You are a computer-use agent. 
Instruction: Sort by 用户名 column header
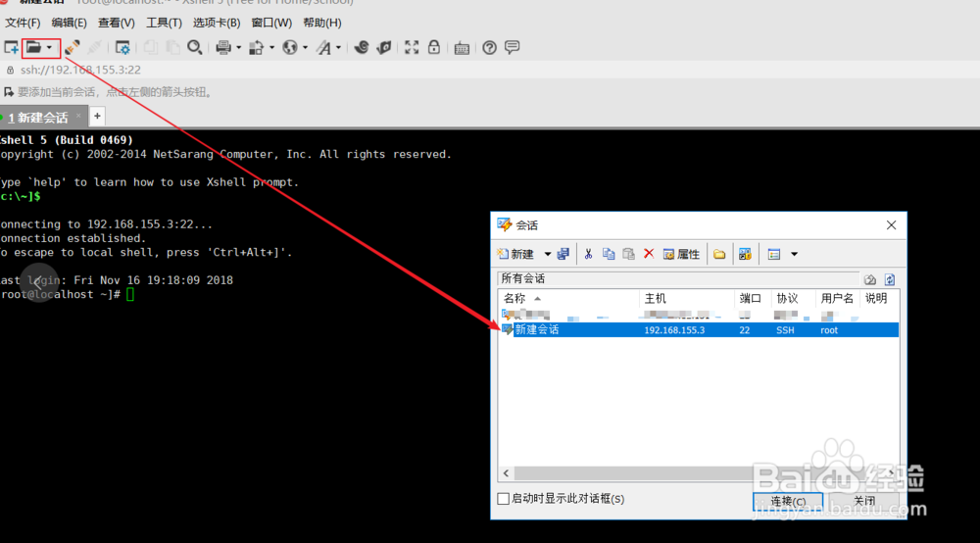coord(838,299)
